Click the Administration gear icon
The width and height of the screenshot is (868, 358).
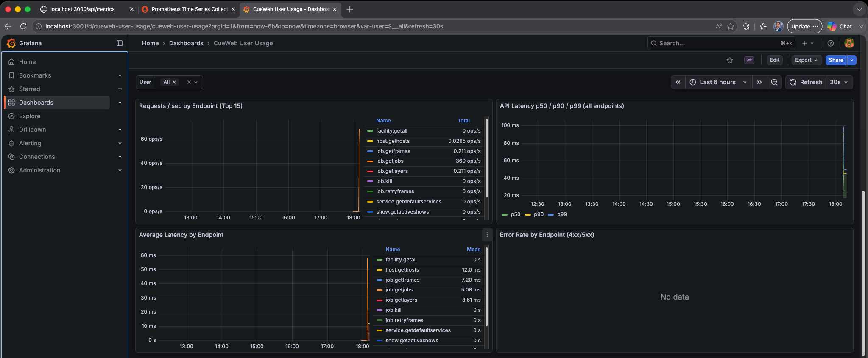[11, 170]
